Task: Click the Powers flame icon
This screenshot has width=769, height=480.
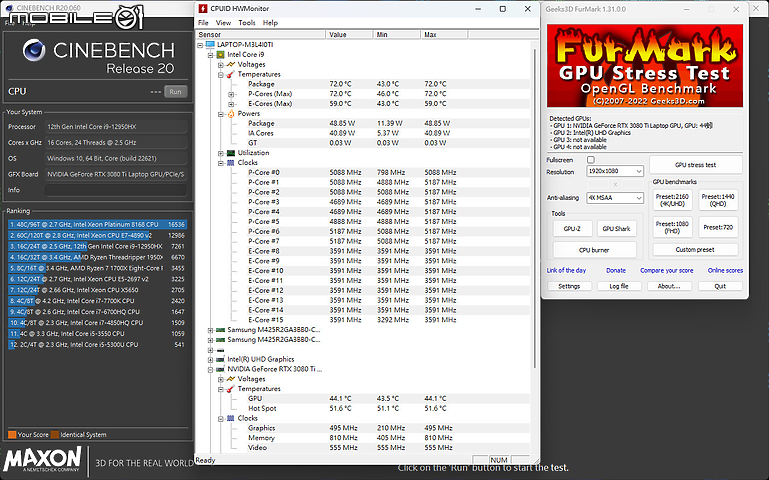Action: 231,114
